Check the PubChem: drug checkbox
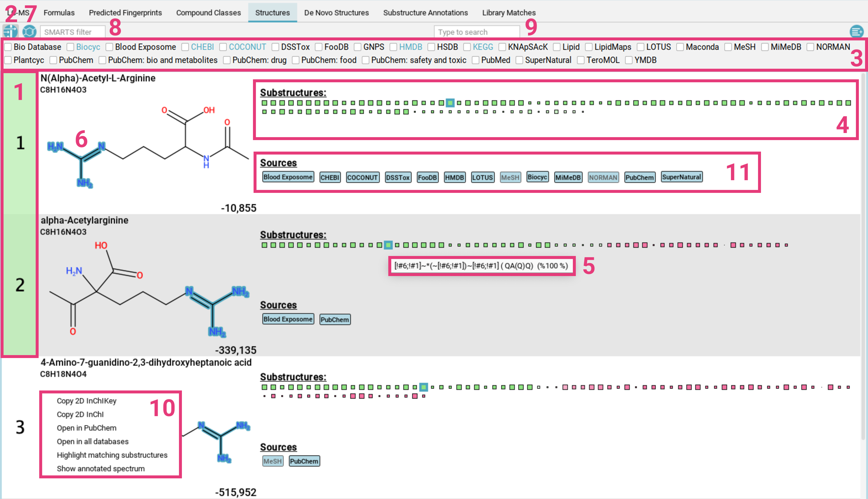Image resolution: width=868 pixels, height=499 pixels. click(227, 60)
